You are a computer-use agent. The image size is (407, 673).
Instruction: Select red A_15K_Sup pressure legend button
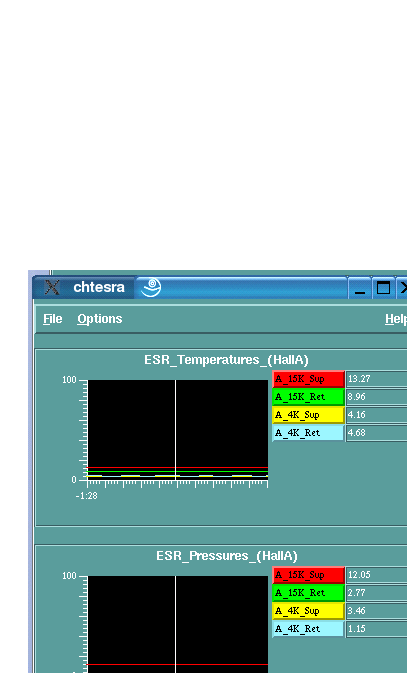(x=308, y=575)
